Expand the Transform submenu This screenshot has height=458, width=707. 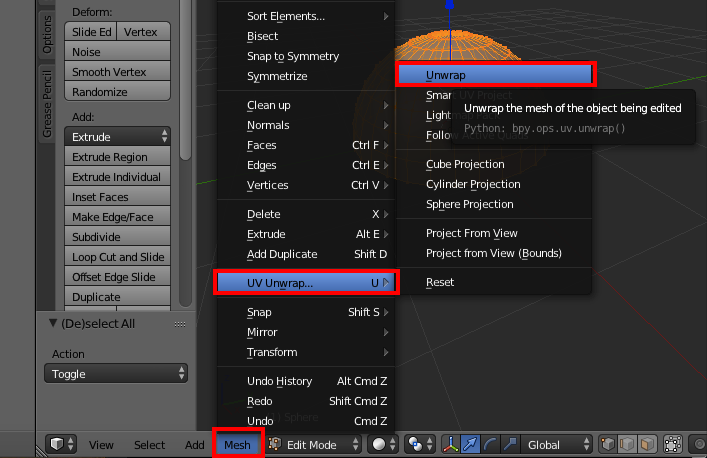coord(307,352)
